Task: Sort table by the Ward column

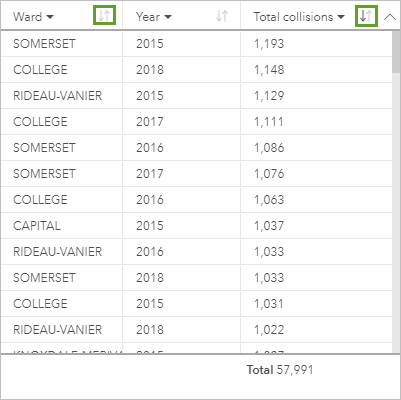Action: point(104,15)
